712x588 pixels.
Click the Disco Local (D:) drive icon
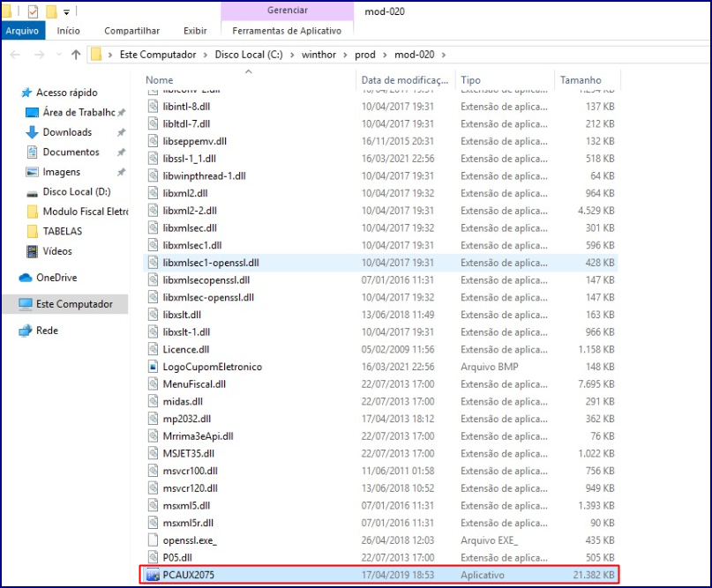(x=32, y=194)
